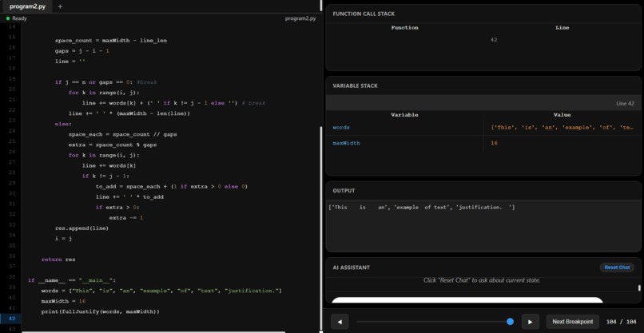The height and width of the screenshot is (333, 644).
Task: Click the "Click Reset Chat to ask" hint text
Action: point(482,280)
